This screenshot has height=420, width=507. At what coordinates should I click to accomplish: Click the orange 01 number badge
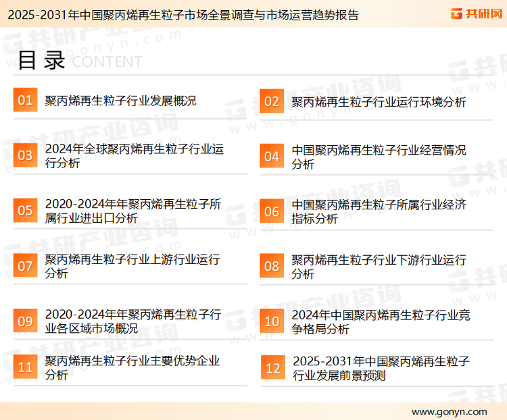click(25, 100)
